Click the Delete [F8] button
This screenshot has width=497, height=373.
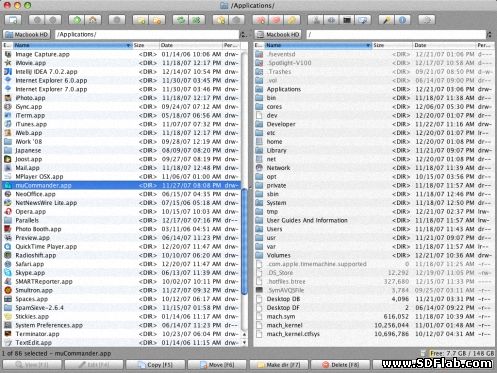click(340, 365)
